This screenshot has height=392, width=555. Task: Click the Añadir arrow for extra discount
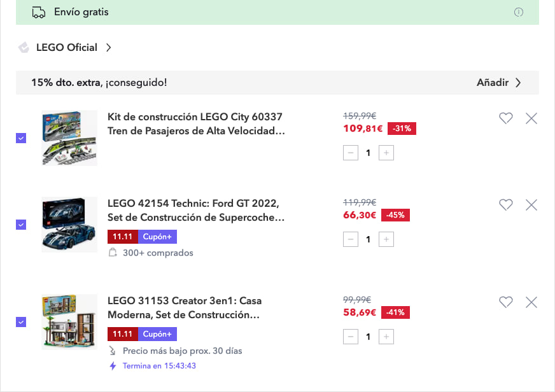click(x=518, y=83)
